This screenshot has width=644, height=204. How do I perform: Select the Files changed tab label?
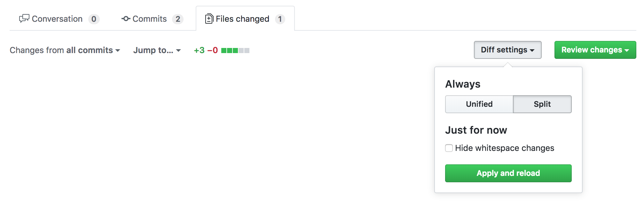242,19
